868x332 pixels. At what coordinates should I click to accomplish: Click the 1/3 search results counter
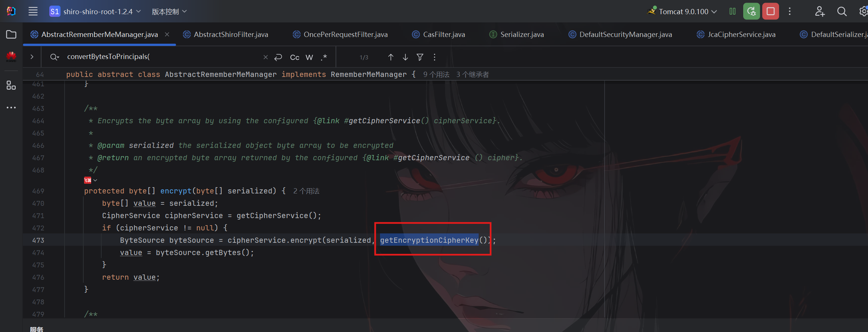pyautogui.click(x=364, y=57)
